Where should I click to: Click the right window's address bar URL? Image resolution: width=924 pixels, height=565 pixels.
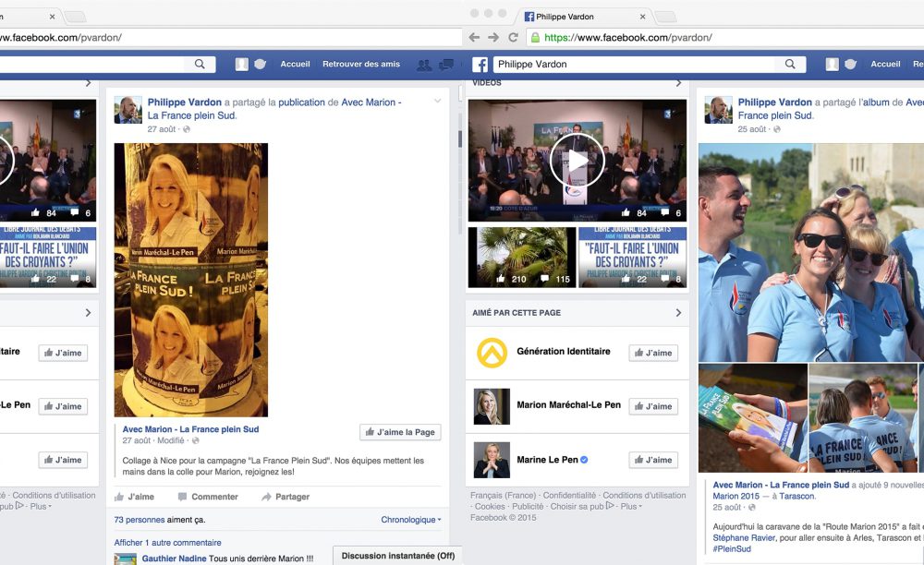(x=628, y=38)
